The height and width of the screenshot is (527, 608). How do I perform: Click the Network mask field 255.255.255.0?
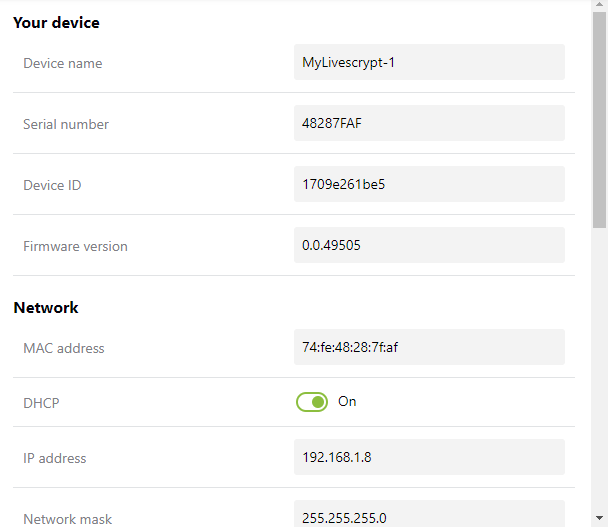tap(429, 514)
